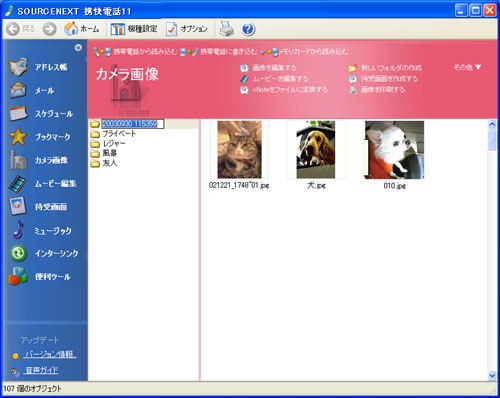Open 便利ツール colored blocks icon

18,277
